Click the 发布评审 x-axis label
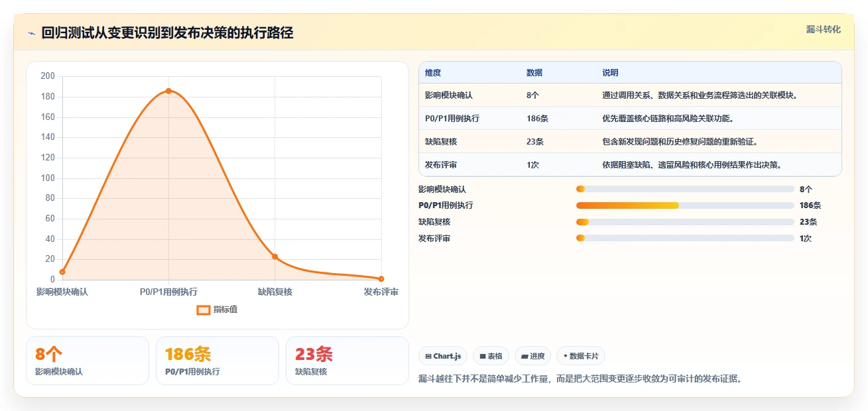 (381, 292)
